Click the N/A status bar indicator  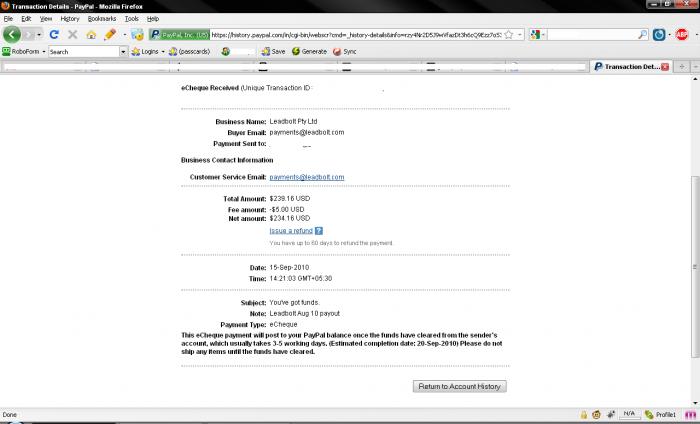click(629, 414)
